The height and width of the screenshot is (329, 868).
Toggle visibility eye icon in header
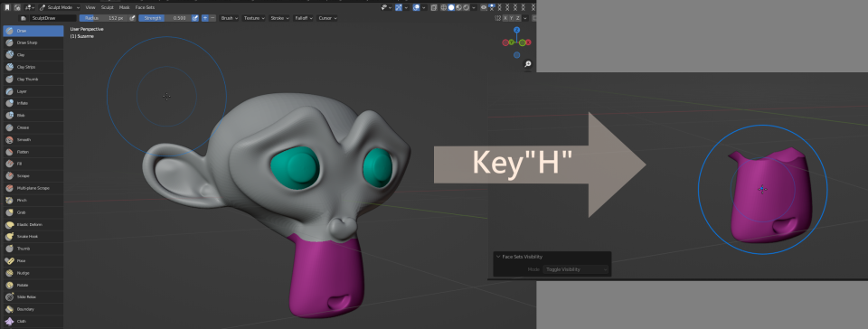(483, 8)
